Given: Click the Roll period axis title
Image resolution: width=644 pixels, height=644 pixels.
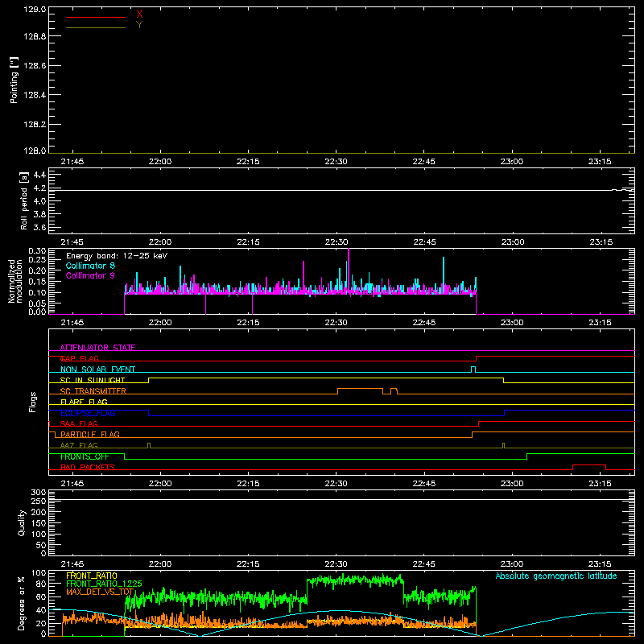Looking at the screenshot, I should (23, 201).
